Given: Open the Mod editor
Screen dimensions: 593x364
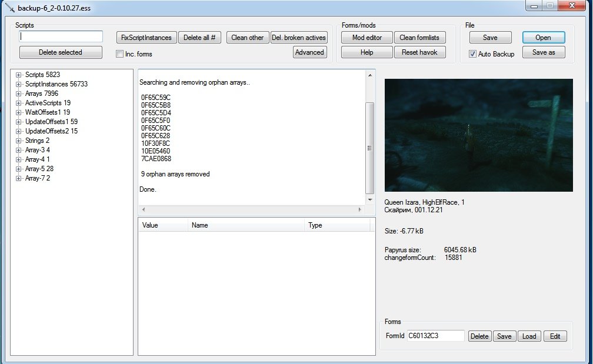Looking at the screenshot, I should tap(367, 38).
